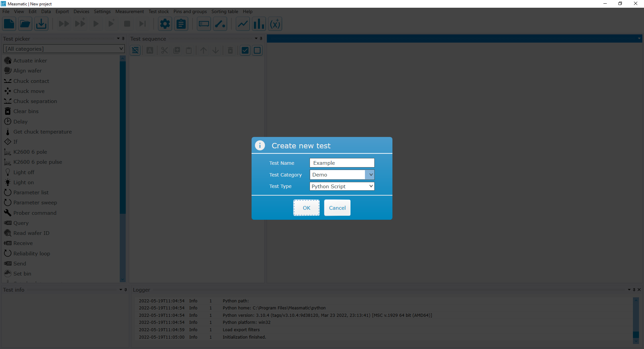This screenshot has width=644, height=349.
Task: Open the Test info panel options arrow
Action: (x=121, y=290)
